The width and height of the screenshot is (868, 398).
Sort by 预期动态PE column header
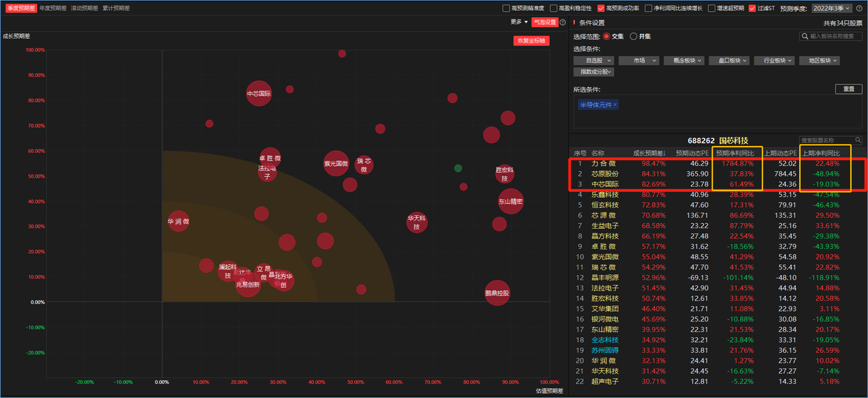coord(692,153)
